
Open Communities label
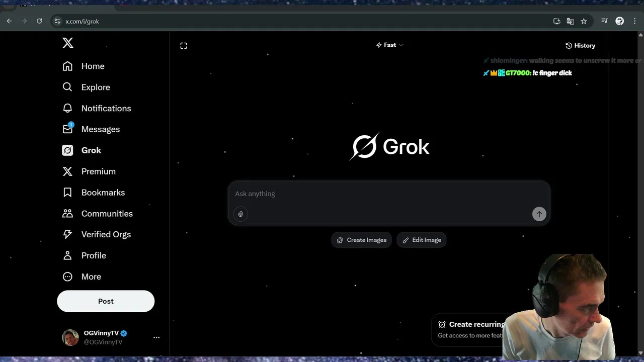[x=107, y=214]
